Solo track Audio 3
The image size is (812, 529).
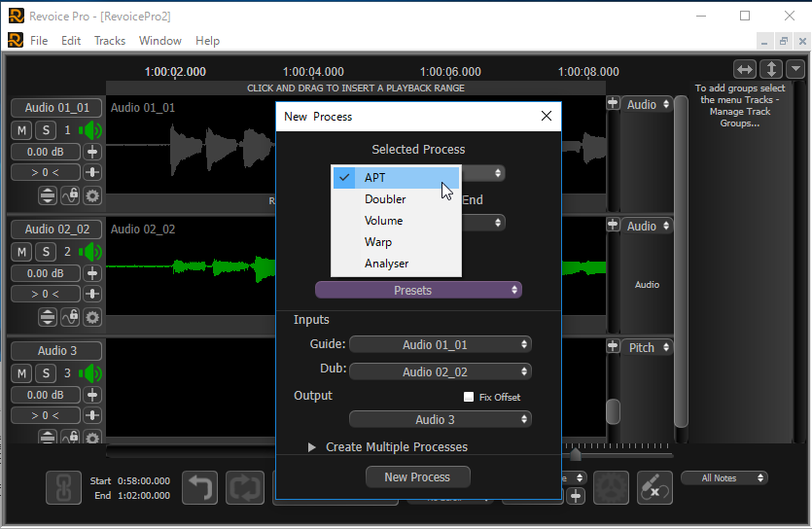pos(46,373)
